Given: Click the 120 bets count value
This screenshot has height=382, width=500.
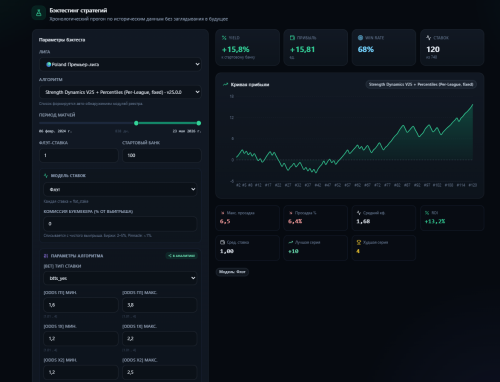Looking at the screenshot, I should 433,50.
